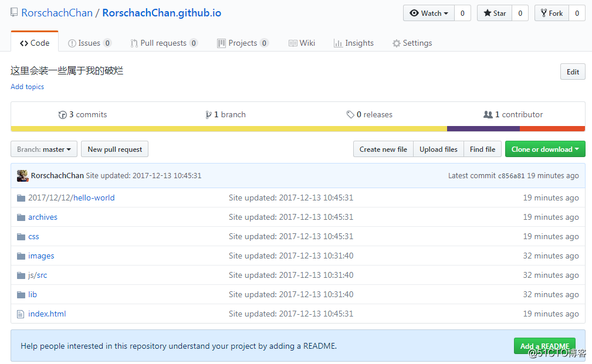
Task: Open the Watch dropdown button
Action: click(x=429, y=13)
